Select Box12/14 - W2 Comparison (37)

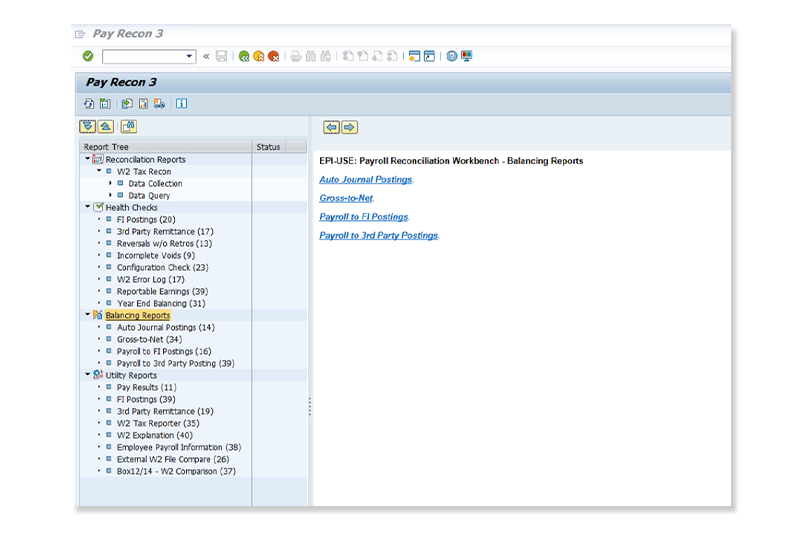click(176, 471)
